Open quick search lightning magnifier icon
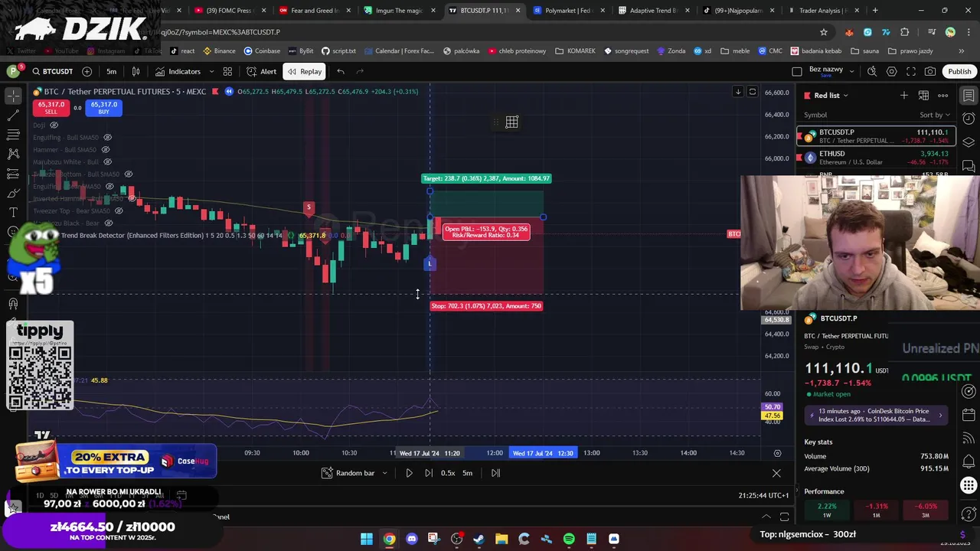This screenshot has width=980, height=551. 872,71
